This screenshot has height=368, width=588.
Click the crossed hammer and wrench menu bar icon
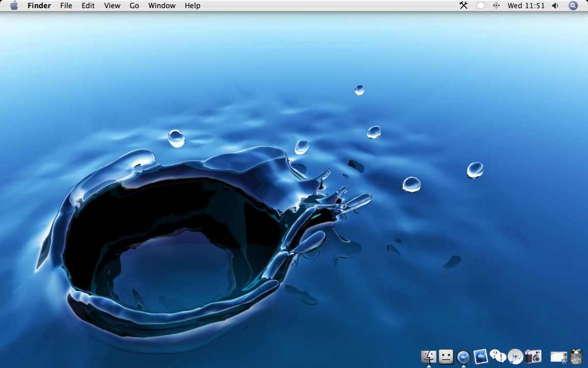tap(463, 6)
